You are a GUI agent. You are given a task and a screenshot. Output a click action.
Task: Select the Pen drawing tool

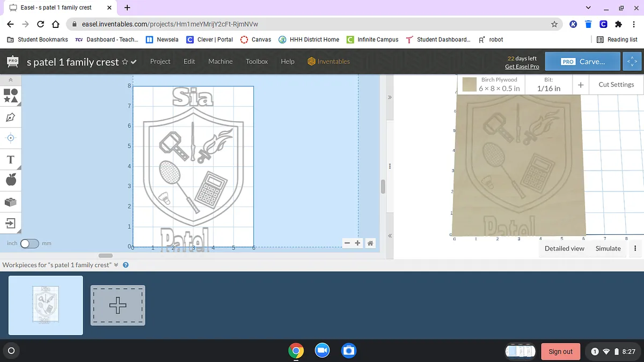coord(11,117)
